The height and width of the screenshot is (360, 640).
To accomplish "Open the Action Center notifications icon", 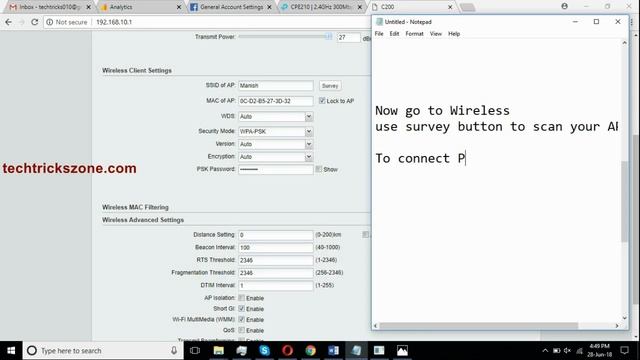I will 624,351.
